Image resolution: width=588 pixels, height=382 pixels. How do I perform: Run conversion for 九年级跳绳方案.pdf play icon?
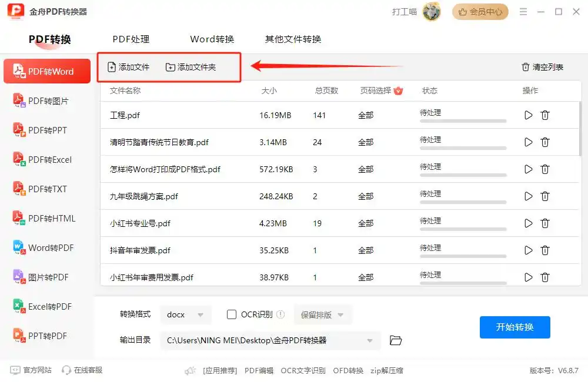click(529, 196)
